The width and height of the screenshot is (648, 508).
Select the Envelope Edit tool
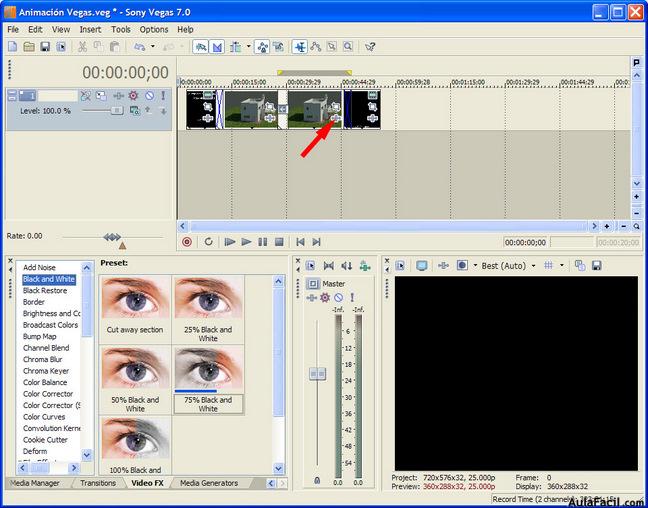[316, 47]
